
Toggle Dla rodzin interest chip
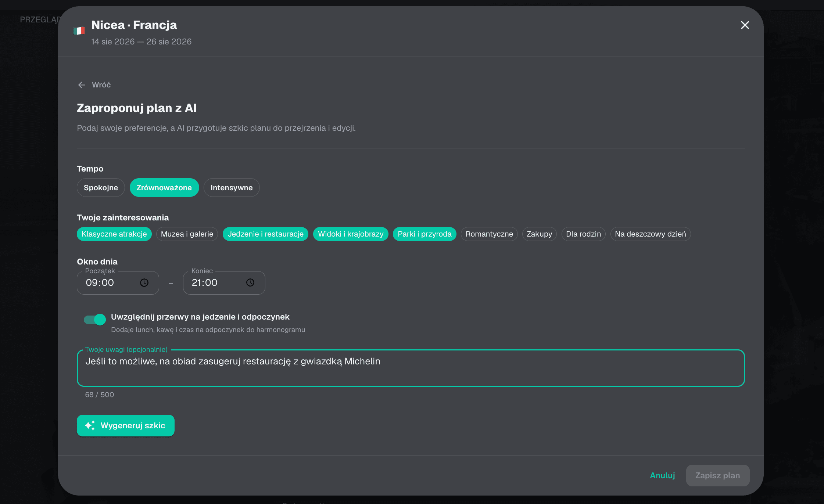tap(583, 234)
